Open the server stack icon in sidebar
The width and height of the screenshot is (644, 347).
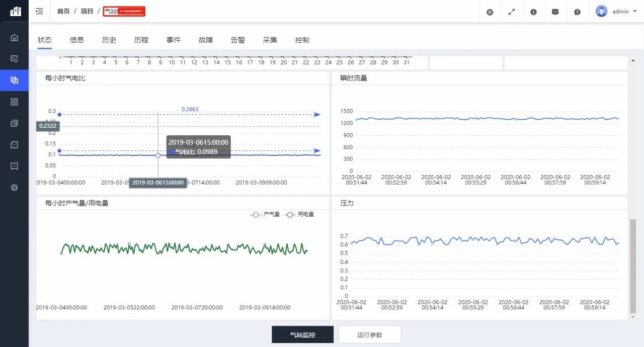click(14, 102)
